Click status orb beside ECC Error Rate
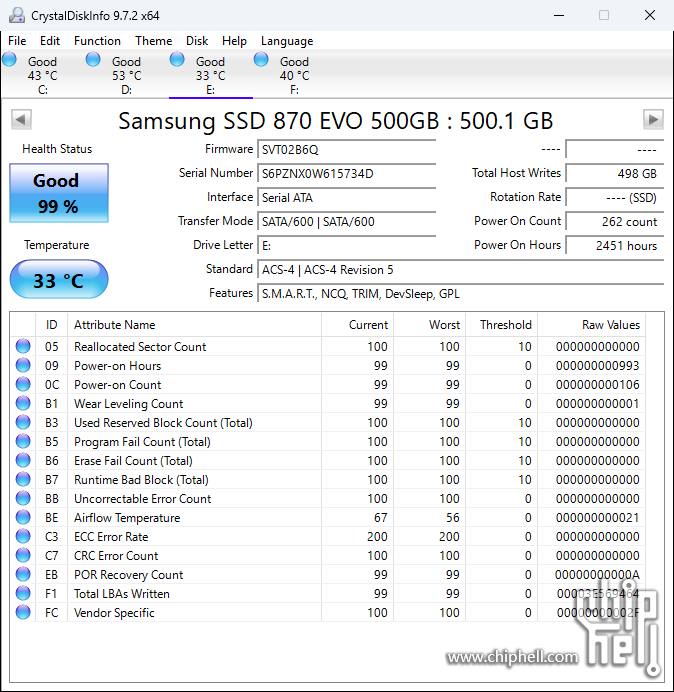 click(x=23, y=537)
